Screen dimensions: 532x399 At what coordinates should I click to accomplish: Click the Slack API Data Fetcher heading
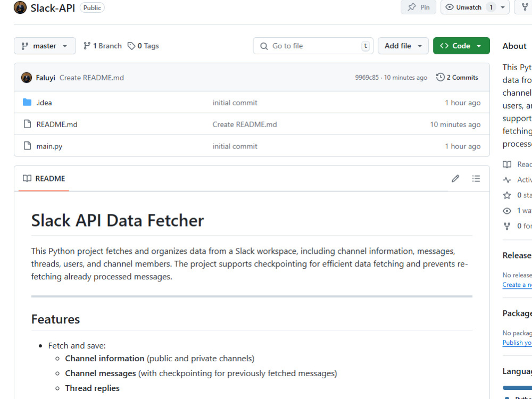pos(118,221)
